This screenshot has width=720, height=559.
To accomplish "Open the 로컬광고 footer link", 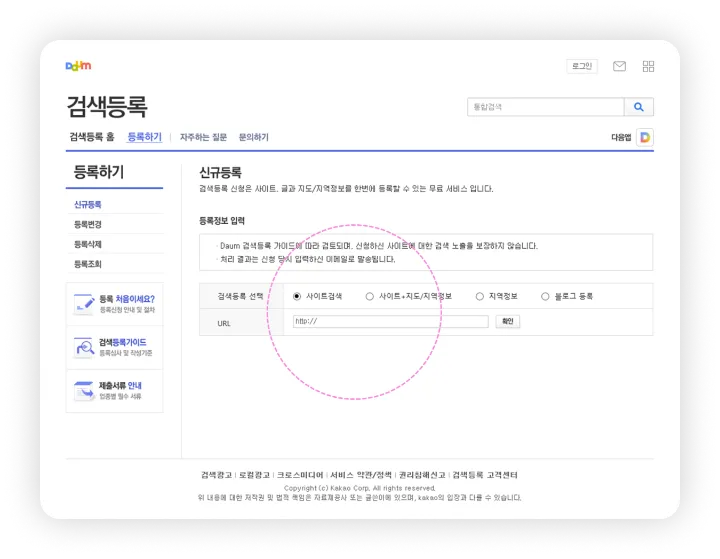I will 254,475.
